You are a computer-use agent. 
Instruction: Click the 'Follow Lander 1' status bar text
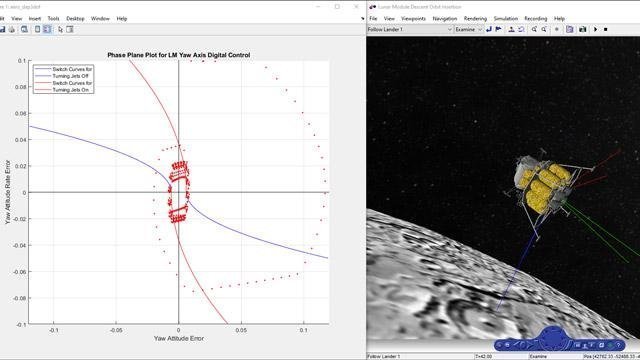click(384, 356)
